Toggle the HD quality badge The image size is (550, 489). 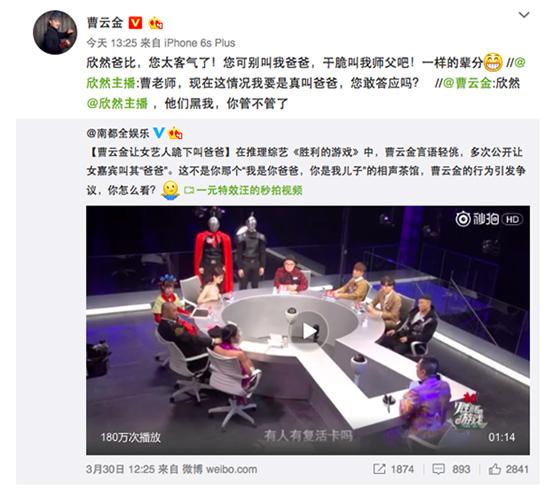point(512,219)
